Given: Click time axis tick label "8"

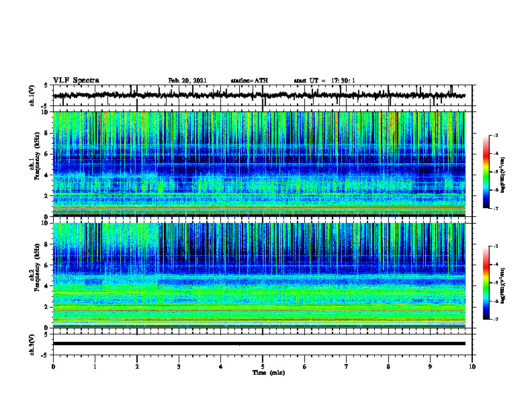Looking at the screenshot, I should [388, 367].
